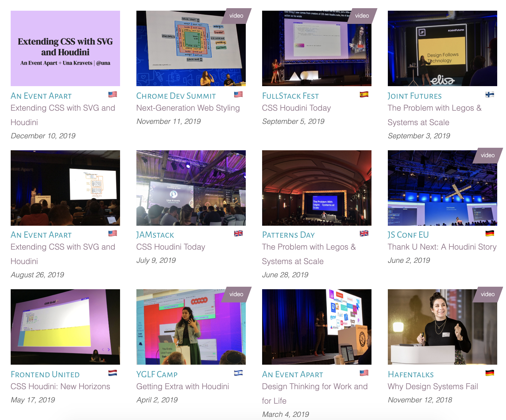Click the Netherlands flag beside Frontend United
The width and height of the screenshot is (506, 420).
pyautogui.click(x=113, y=373)
